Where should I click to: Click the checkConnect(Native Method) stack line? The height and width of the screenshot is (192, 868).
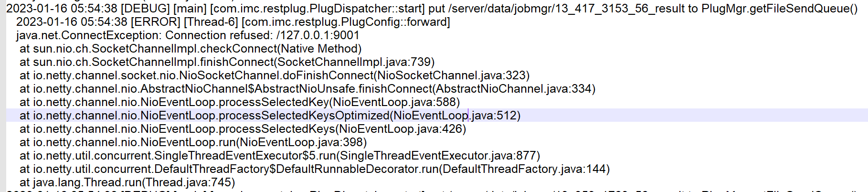pos(190,49)
